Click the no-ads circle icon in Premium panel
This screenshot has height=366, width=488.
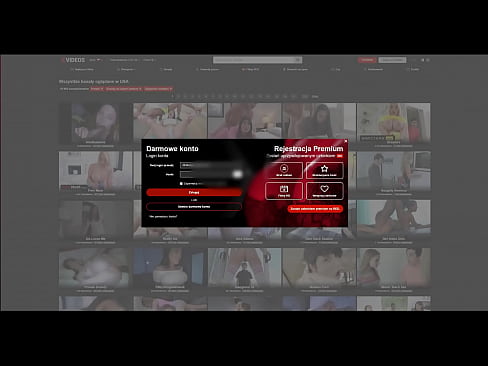pyautogui.click(x=284, y=170)
